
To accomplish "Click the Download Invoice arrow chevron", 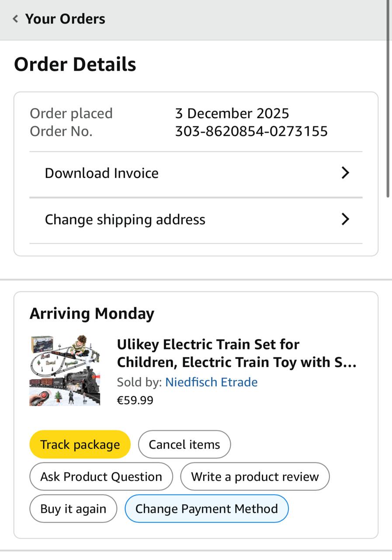I will click(x=345, y=173).
